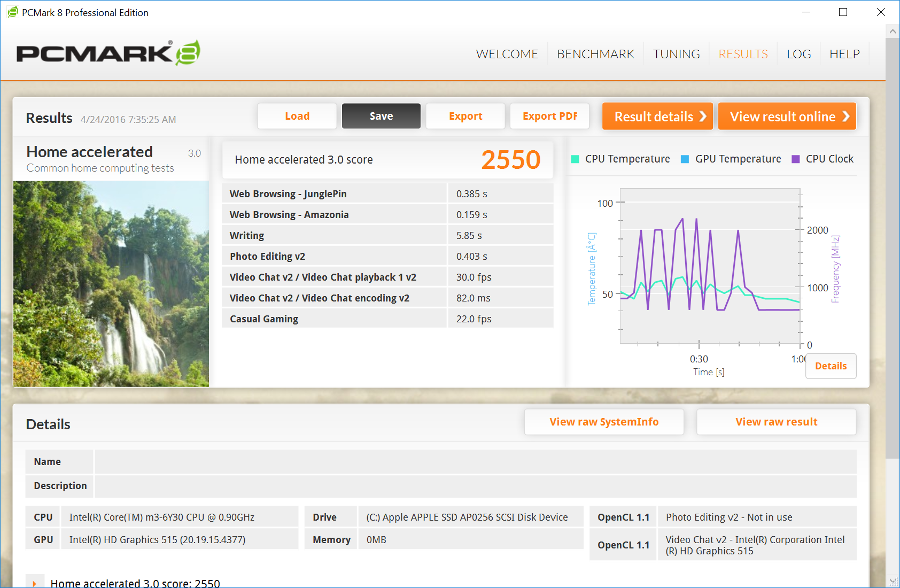This screenshot has height=588, width=900.
Task: Click the 2550 score value
Action: coord(511,159)
